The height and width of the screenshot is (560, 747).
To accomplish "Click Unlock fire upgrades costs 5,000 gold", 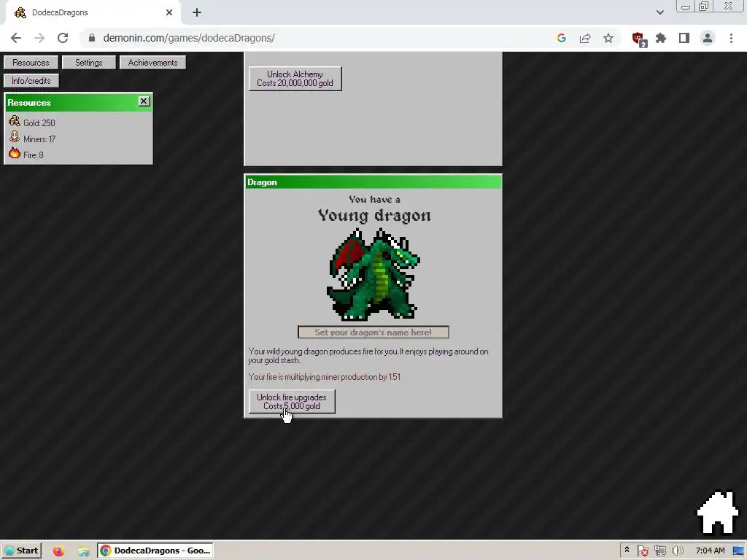I will 292,402.
